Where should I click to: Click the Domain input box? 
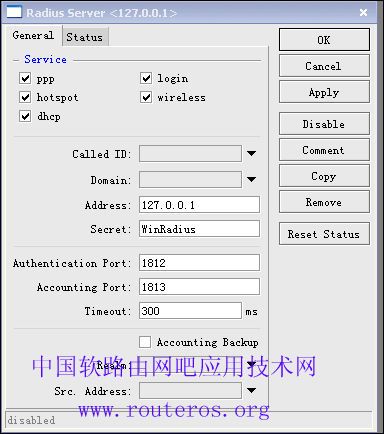190,179
